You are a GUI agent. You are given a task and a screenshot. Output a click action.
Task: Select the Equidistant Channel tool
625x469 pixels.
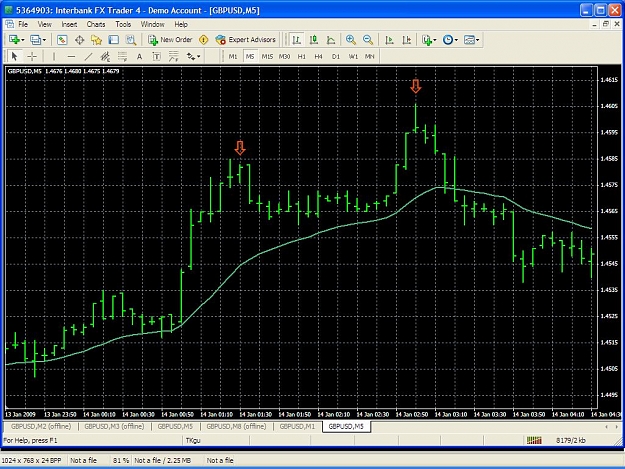pos(105,57)
